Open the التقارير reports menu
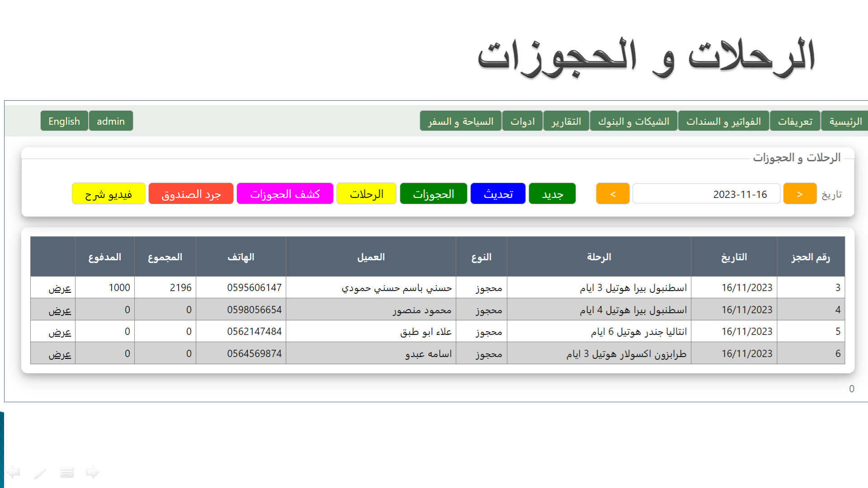The width and height of the screenshot is (868, 488). 566,121
